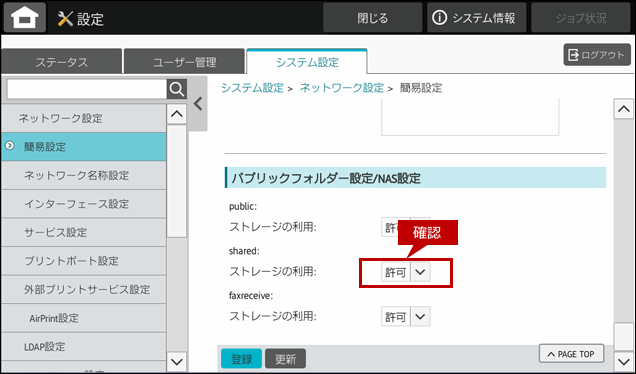Jump up with PAGE TOP button

tap(571, 354)
